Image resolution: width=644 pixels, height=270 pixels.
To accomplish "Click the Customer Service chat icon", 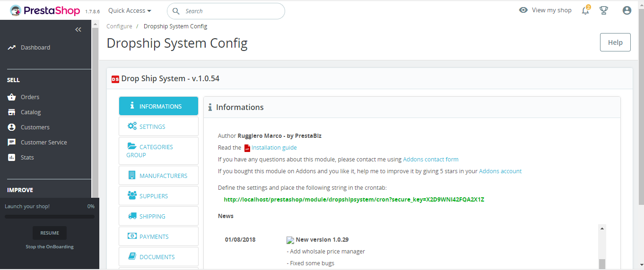I will pyautogui.click(x=12, y=143).
